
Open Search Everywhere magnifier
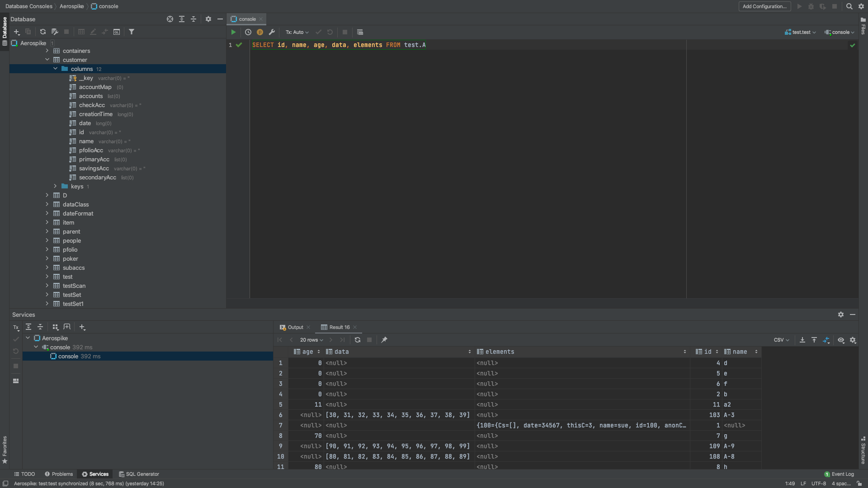[x=849, y=6]
